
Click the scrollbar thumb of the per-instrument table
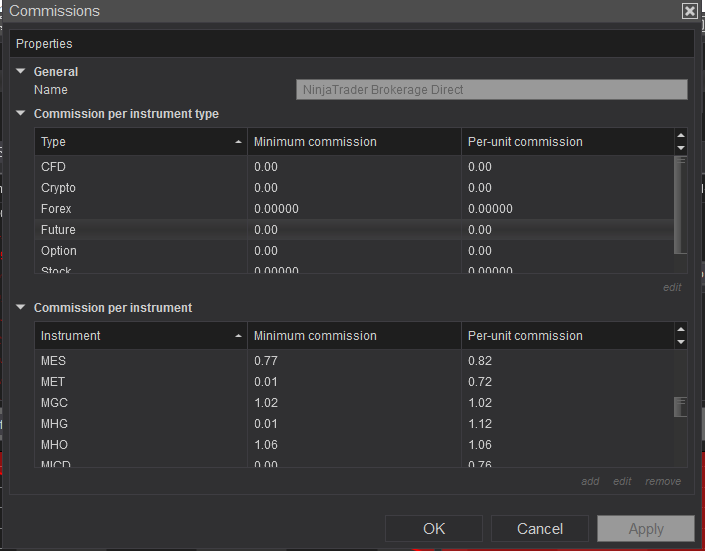(x=681, y=406)
